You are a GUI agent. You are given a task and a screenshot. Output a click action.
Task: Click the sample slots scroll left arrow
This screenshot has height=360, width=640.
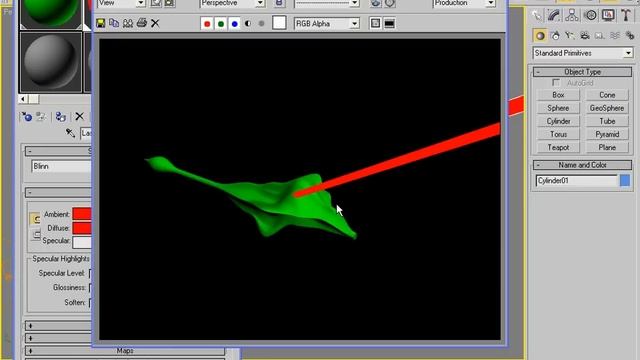coord(23,99)
